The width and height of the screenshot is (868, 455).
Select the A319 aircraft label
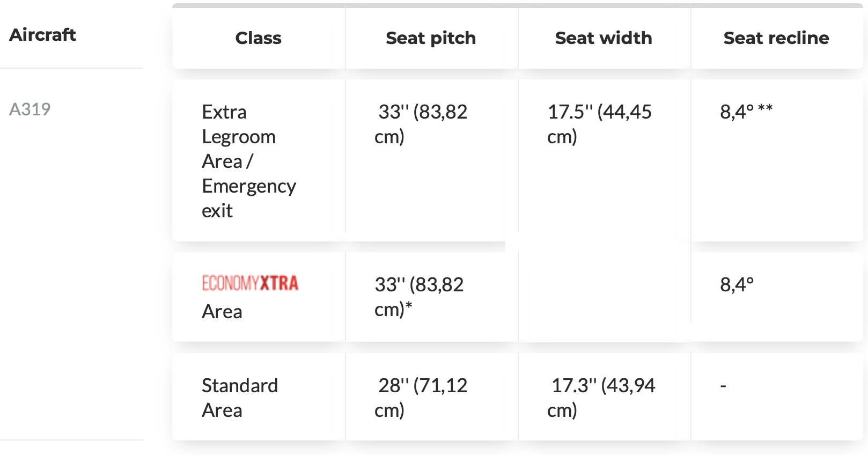point(30,109)
